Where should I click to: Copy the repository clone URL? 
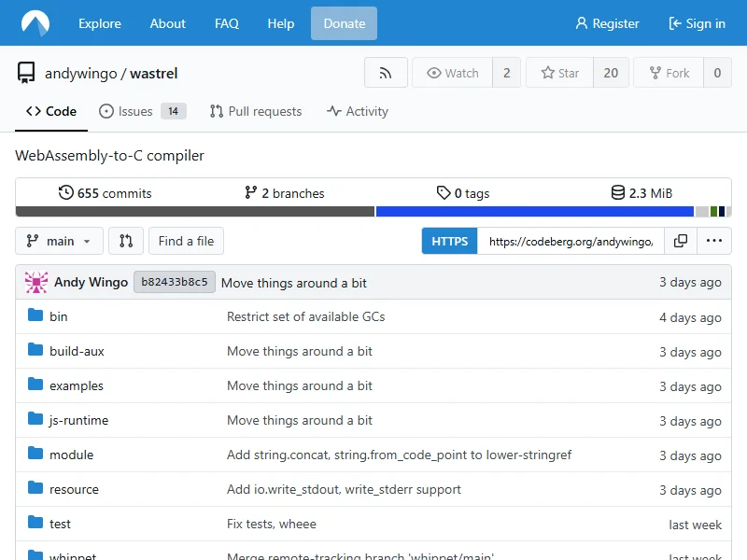681,241
